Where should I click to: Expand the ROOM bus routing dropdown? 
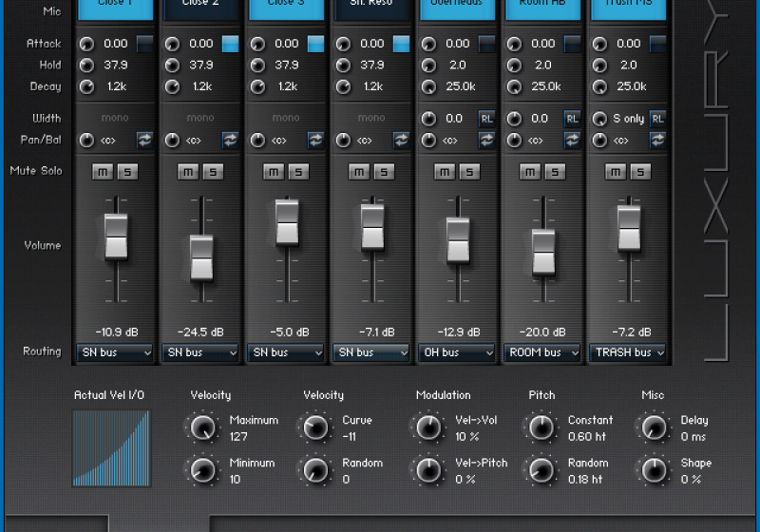point(542,352)
